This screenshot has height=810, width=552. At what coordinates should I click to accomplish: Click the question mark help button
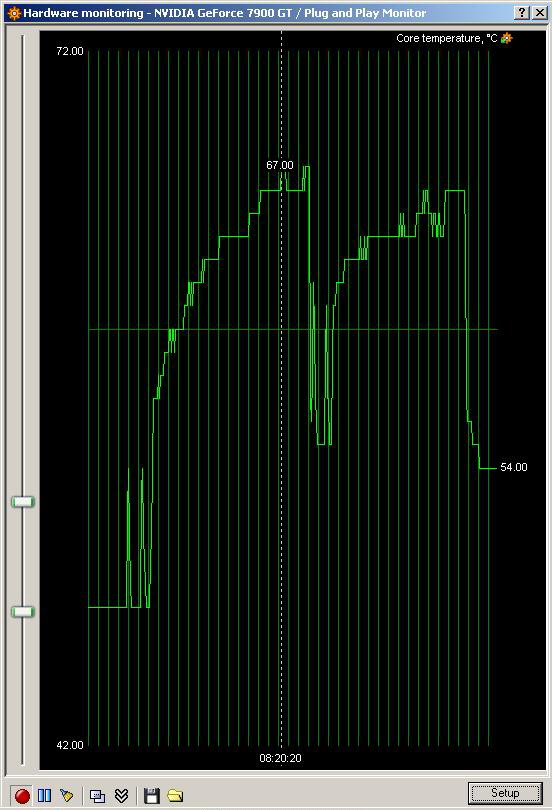tap(522, 13)
